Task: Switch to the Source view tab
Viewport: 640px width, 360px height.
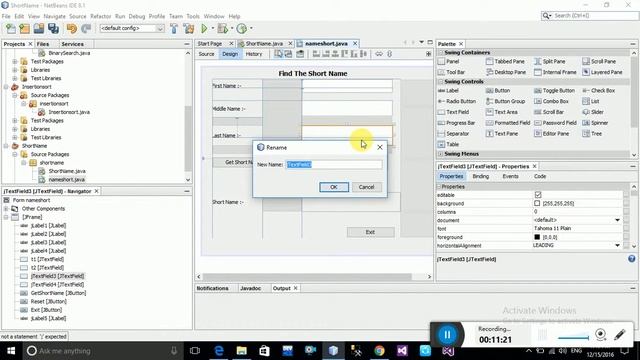Action: click(x=207, y=54)
